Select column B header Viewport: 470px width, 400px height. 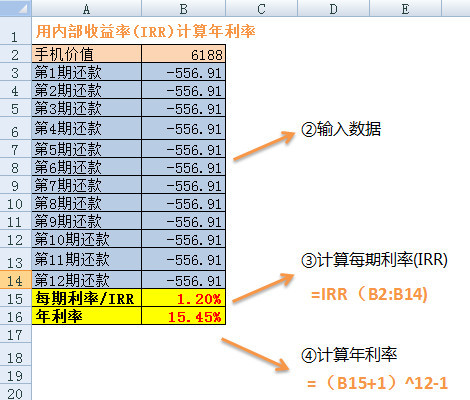pyautogui.click(x=184, y=8)
